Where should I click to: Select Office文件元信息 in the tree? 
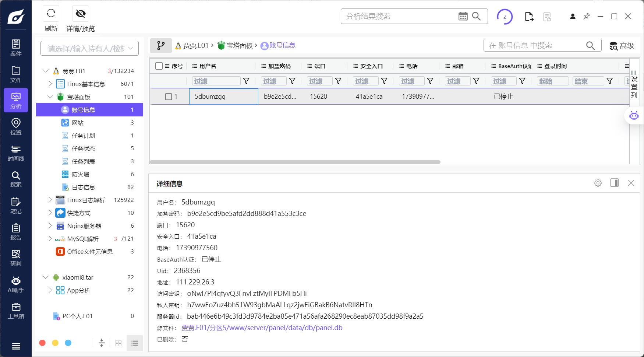click(x=89, y=252)
